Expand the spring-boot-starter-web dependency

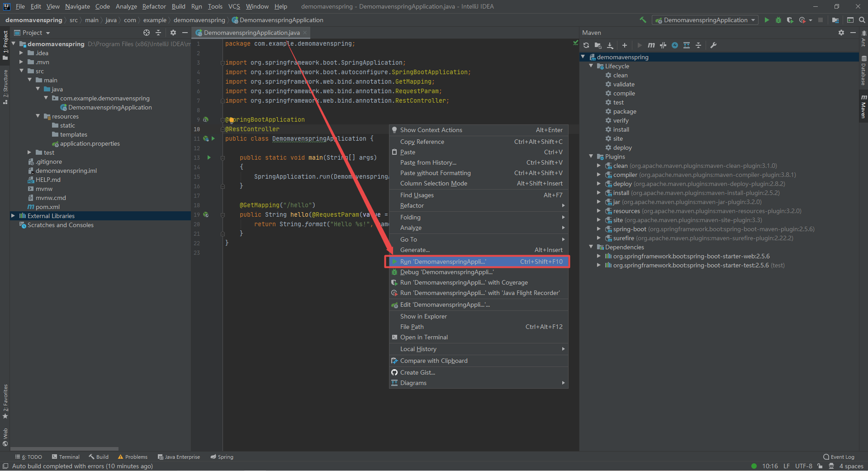[x=599, y=256]
